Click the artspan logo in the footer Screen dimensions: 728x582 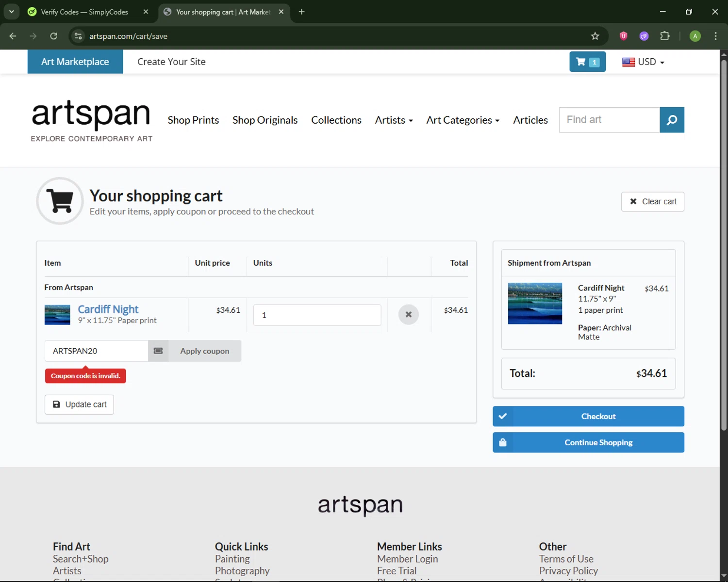pos(360,505)
